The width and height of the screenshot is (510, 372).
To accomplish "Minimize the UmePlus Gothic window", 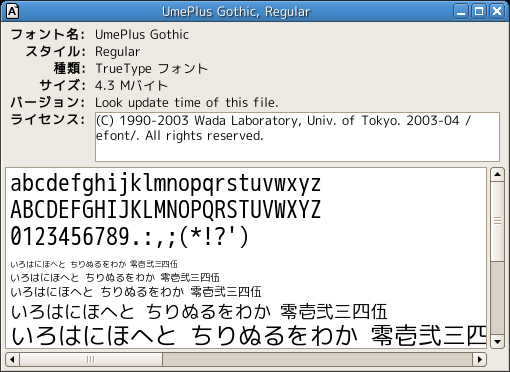I will (461, 11).
